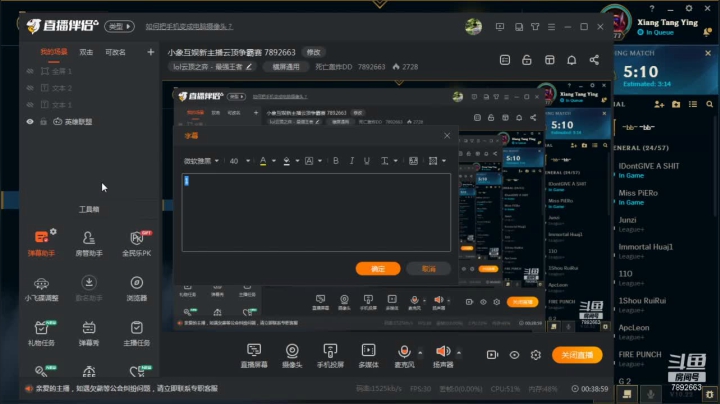The image size is (720, 404).
Task: Search friends in League client social panel
Action: click(x=709, y=105)
